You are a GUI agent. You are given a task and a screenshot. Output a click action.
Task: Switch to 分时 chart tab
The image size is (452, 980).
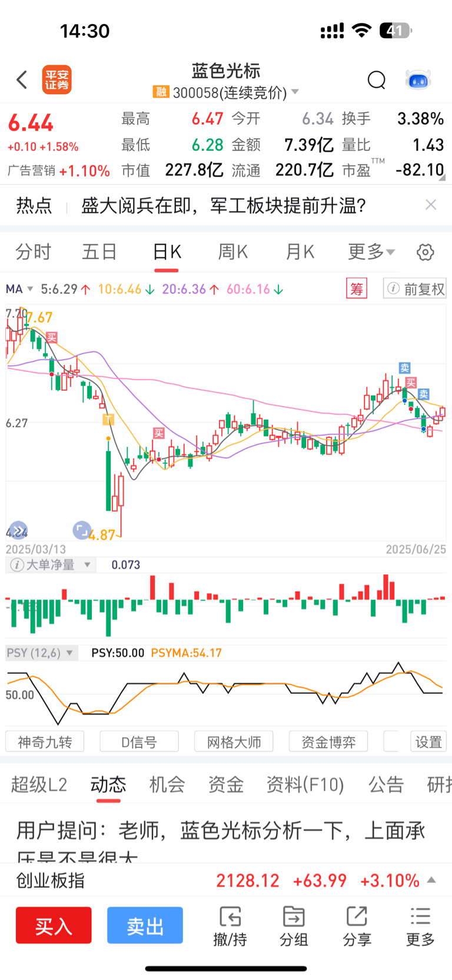click(x=34, y=252)
